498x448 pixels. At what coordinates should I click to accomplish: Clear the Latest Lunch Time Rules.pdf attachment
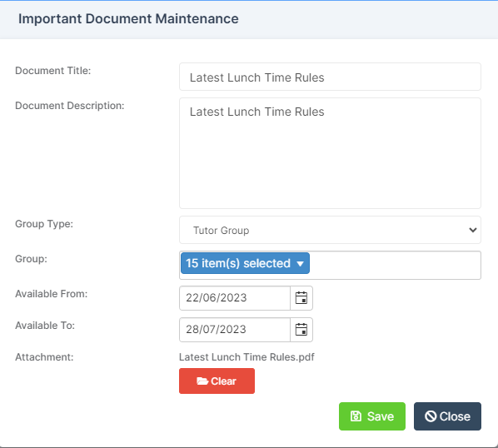pos(217,381)
